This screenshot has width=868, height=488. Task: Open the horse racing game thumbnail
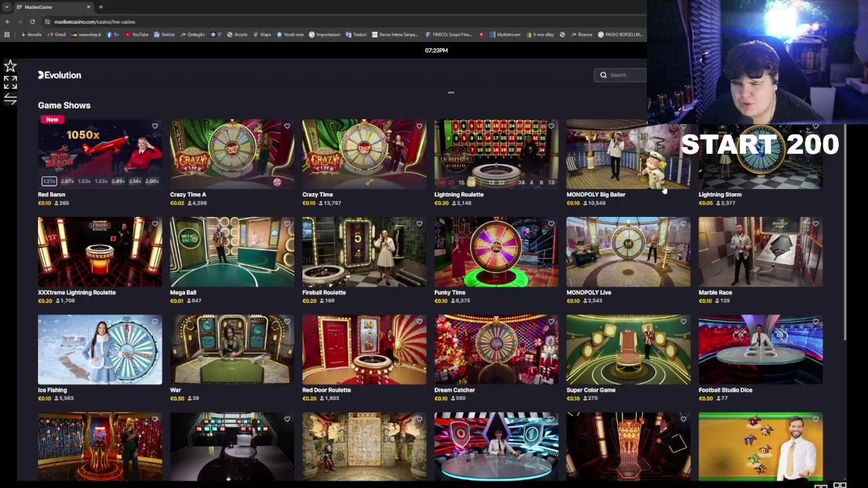coord(761,446)
